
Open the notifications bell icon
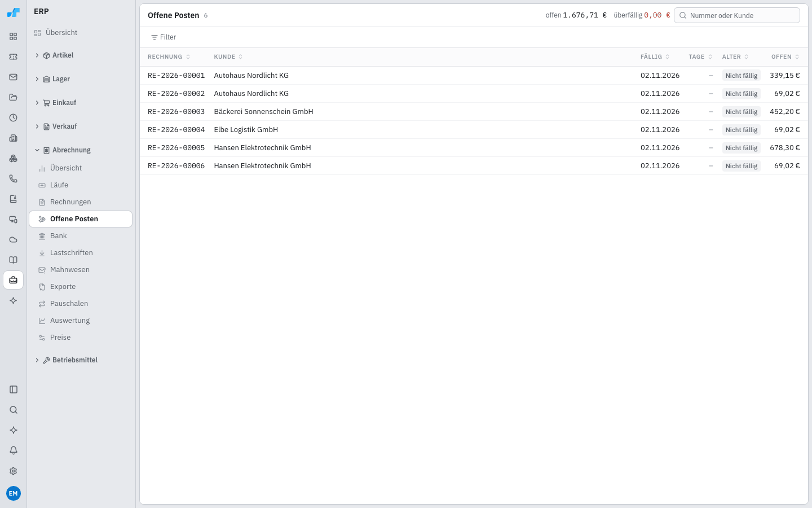[x=14, y=450]
